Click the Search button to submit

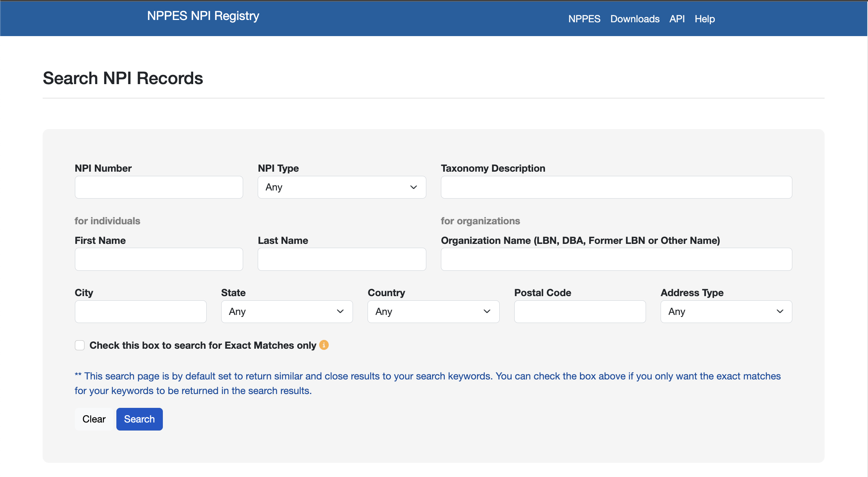click(139, 419)
